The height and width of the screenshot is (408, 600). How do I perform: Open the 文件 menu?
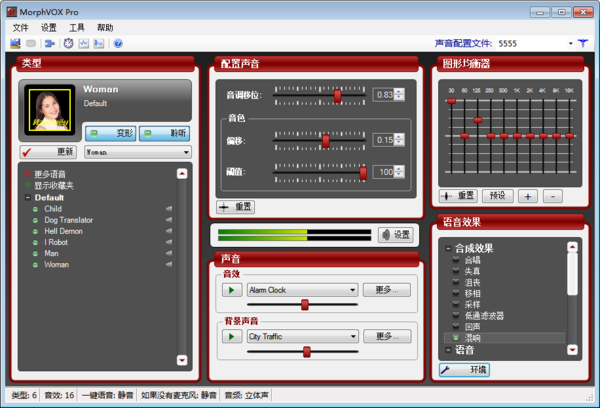pyautogui.click(x=20, y=28)
